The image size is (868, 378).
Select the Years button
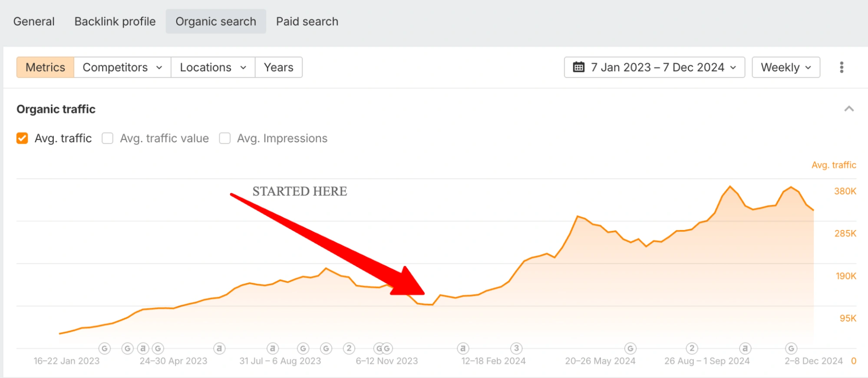[278, 67]
